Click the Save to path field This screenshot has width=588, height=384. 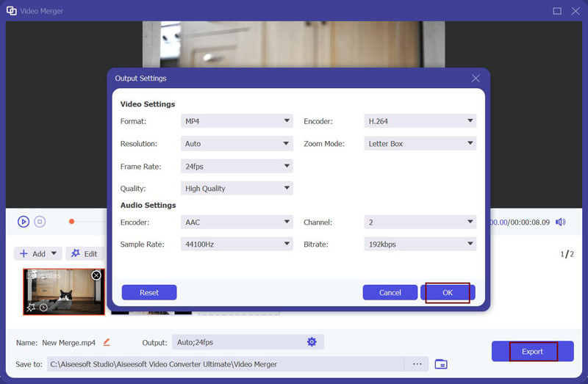tap(225, 364)
